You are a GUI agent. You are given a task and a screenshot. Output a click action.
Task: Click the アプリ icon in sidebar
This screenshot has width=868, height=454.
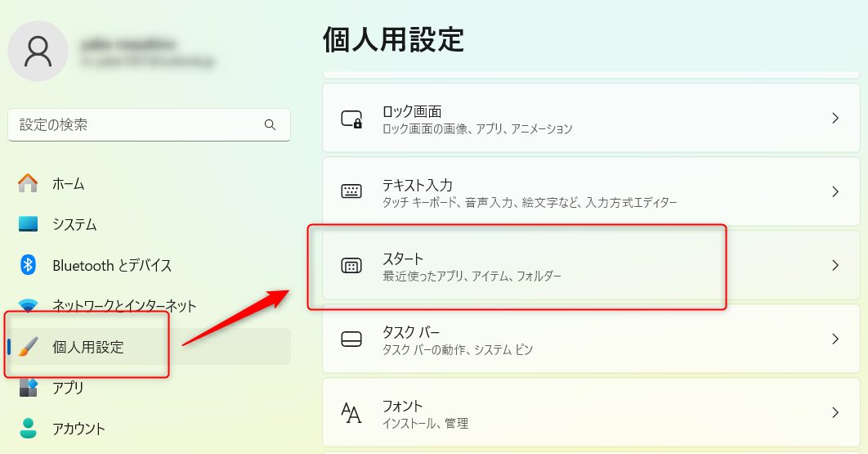pyautogui.click(x=28, y=388)
